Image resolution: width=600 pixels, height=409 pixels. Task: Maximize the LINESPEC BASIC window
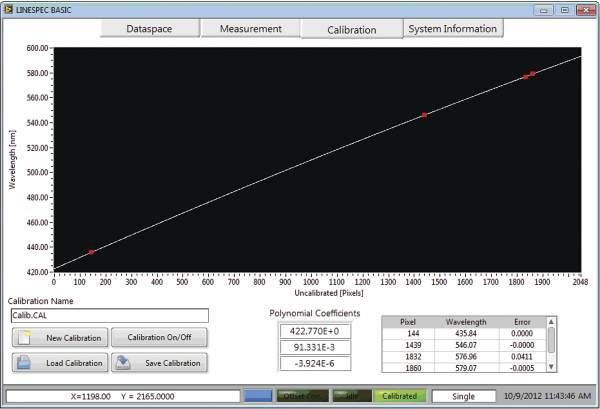(566, 8)
